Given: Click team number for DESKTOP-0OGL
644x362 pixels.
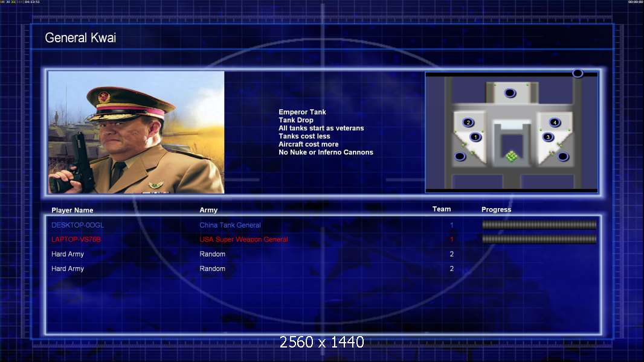Looking at the screenshot, I should click(451, 225).
